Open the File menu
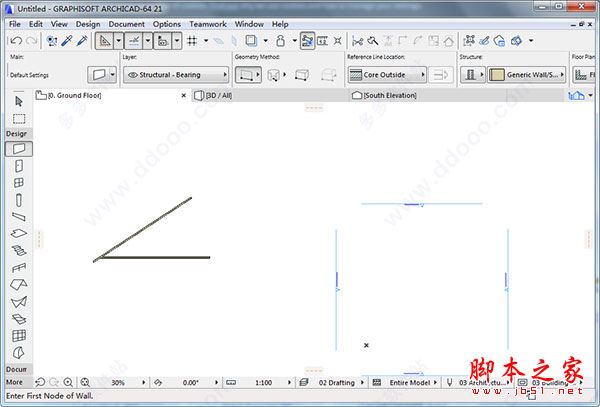Screen dimensions: 600x407 point(15,24)
